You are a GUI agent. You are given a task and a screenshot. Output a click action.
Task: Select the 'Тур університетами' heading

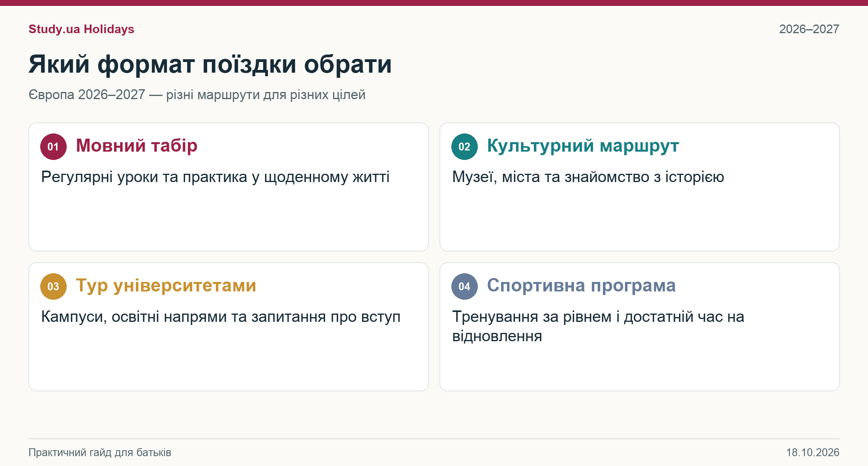pyautogui.click(x=166, y=286)
